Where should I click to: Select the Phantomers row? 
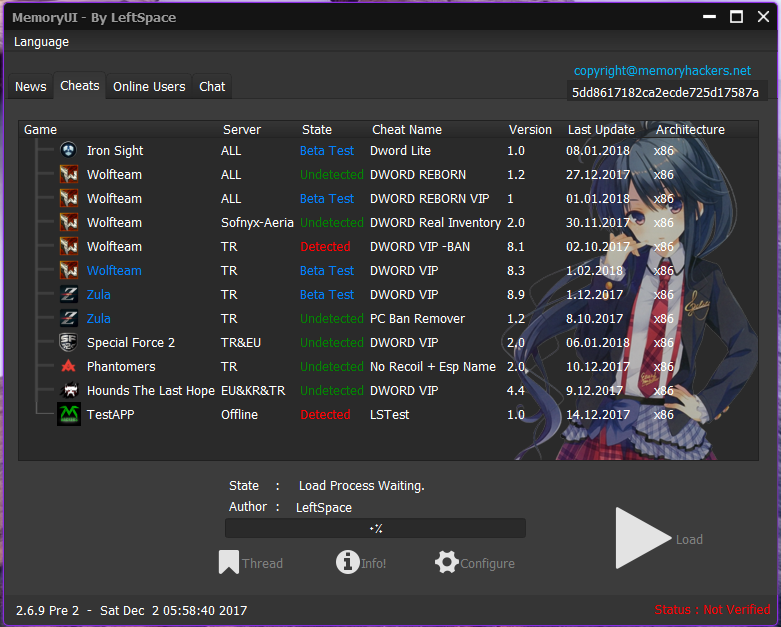(389, 367)
